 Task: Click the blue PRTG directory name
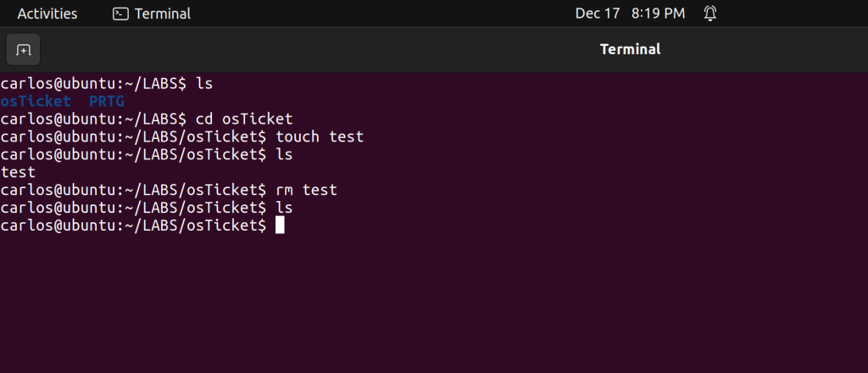pos(107,102)
